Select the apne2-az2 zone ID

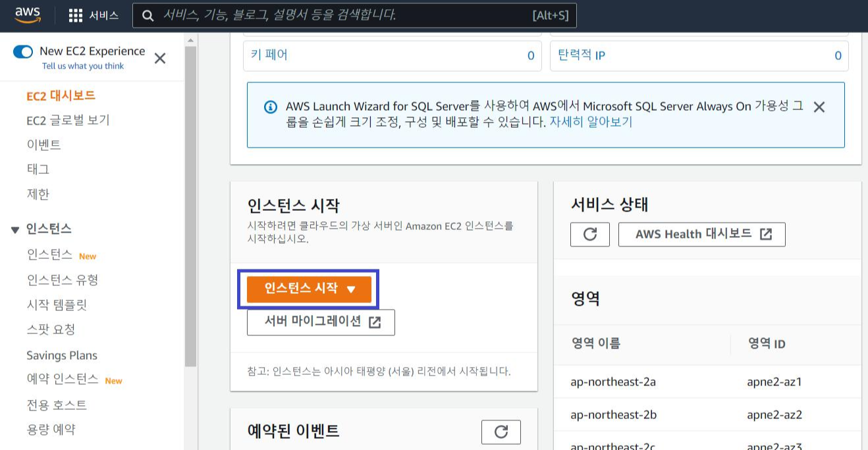pos(774,415)
